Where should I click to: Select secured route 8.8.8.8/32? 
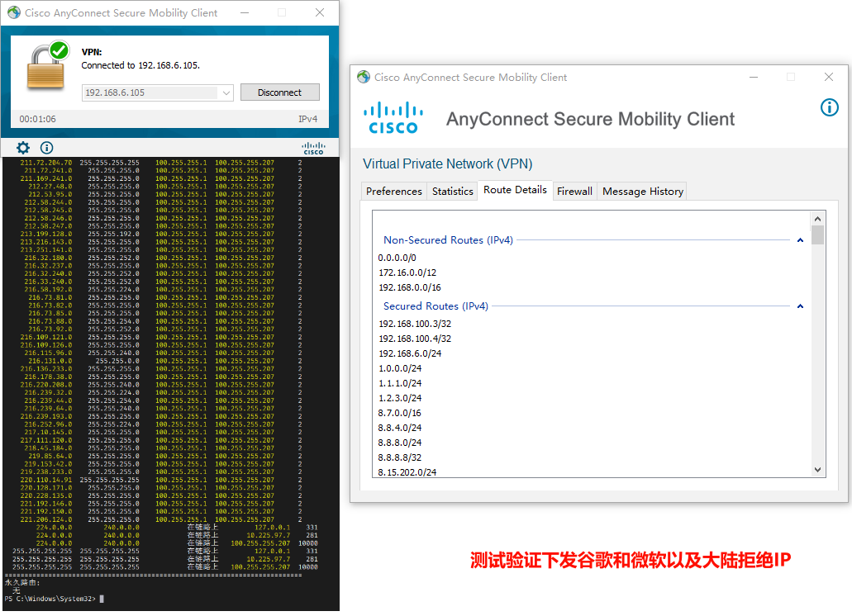400,457
